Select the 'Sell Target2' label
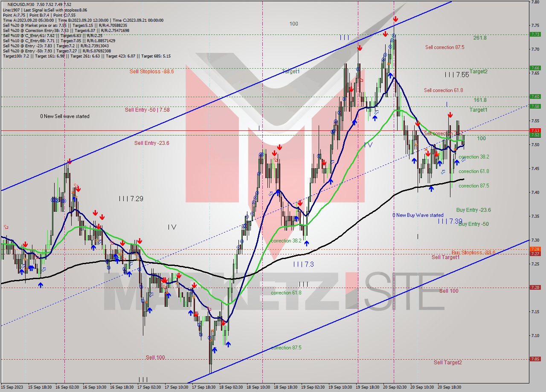Viewport: 546px width, 392px height. pyautogui.click(x=447, y=363)
